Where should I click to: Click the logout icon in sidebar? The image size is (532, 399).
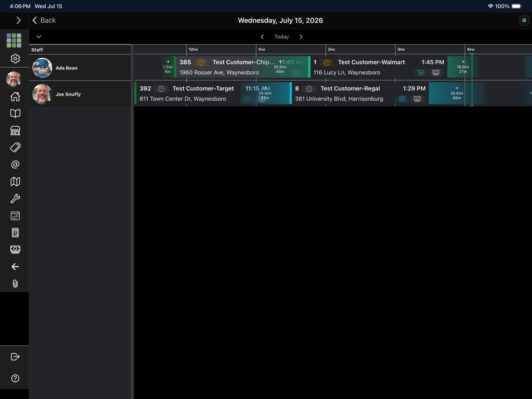(15, 357)
